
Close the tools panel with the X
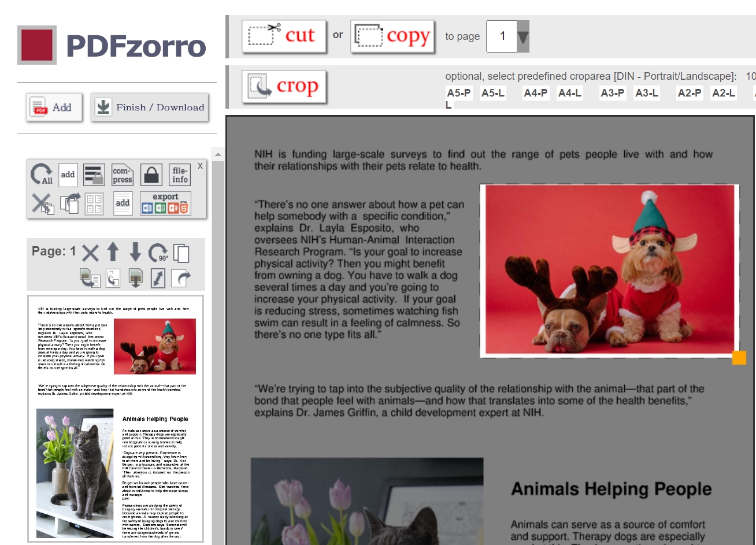(x=199, y=166)
